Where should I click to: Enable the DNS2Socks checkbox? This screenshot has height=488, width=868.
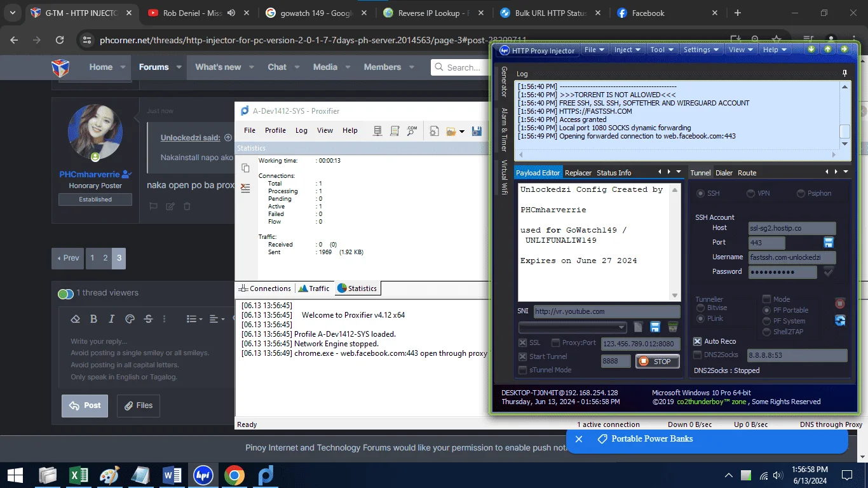(698, 355)
